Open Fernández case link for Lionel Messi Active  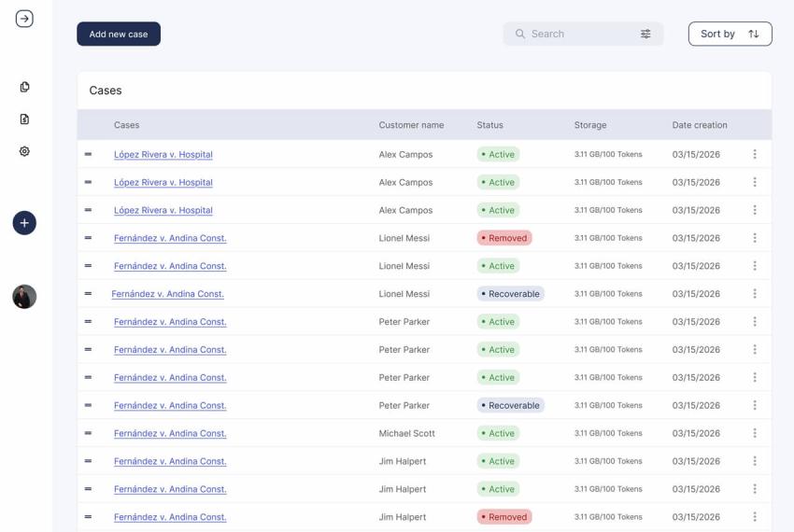point(170,266)
